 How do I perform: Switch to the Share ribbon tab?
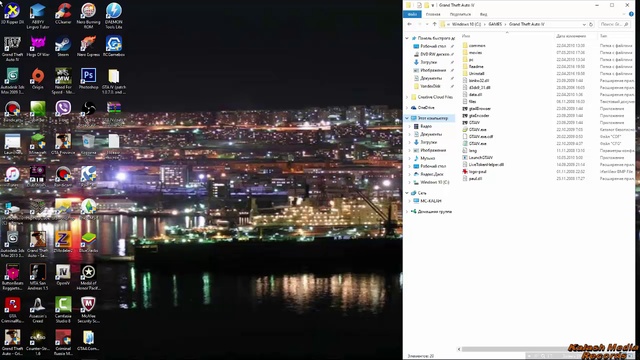(x=460, y=14)
